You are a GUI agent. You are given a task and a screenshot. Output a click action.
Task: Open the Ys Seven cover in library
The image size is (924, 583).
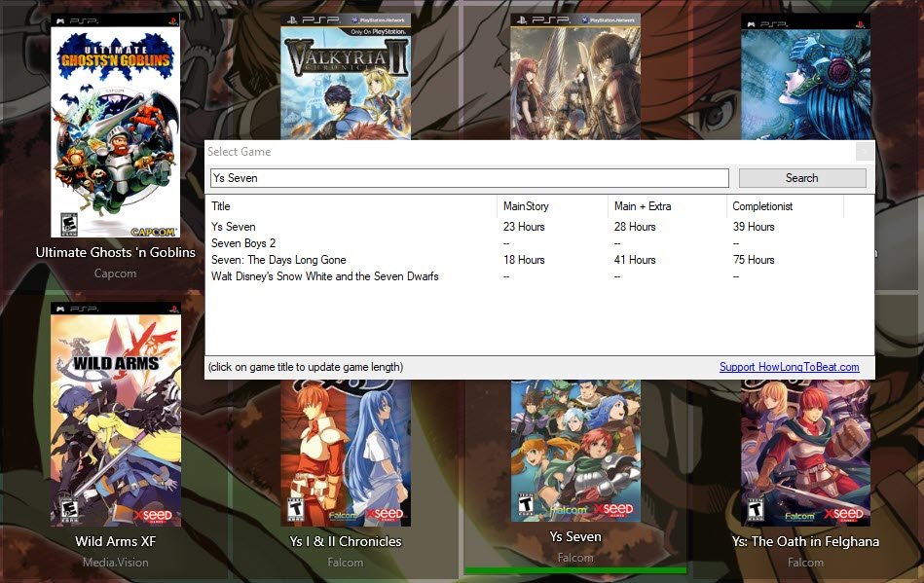tap(575, 451)
